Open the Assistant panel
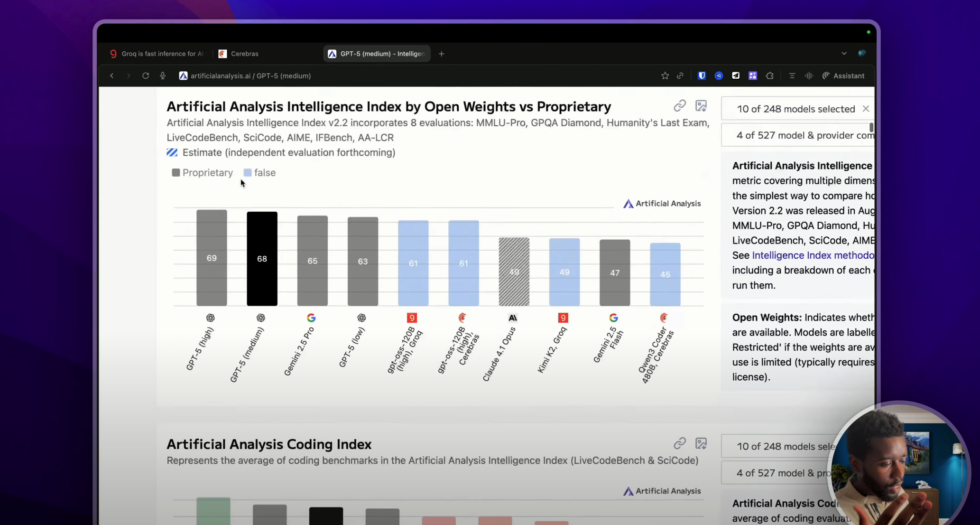This screenshot has width=980, height=525. 843,75
